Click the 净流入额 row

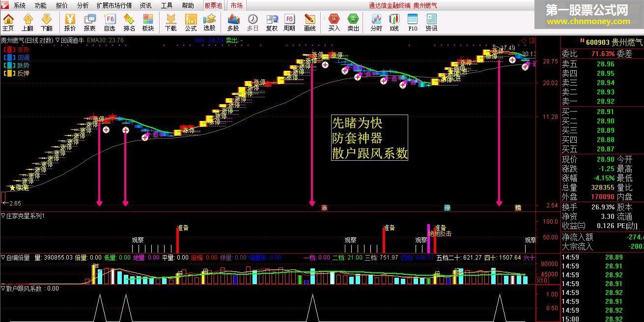coord(602,237)
